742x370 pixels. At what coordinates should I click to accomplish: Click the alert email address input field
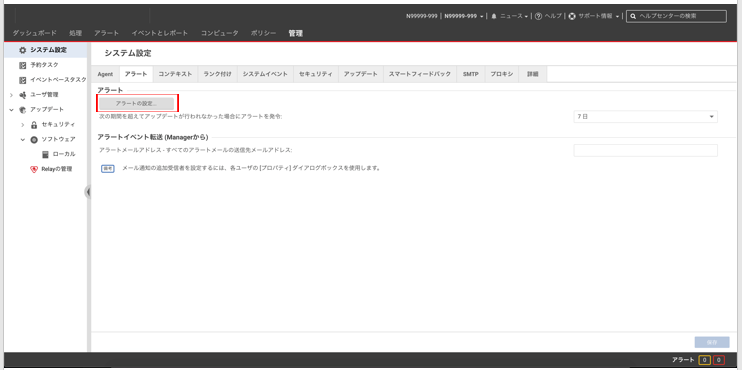[x=645, y=150]
